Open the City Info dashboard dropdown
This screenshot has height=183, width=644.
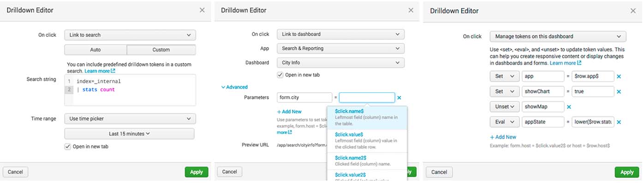340,63
